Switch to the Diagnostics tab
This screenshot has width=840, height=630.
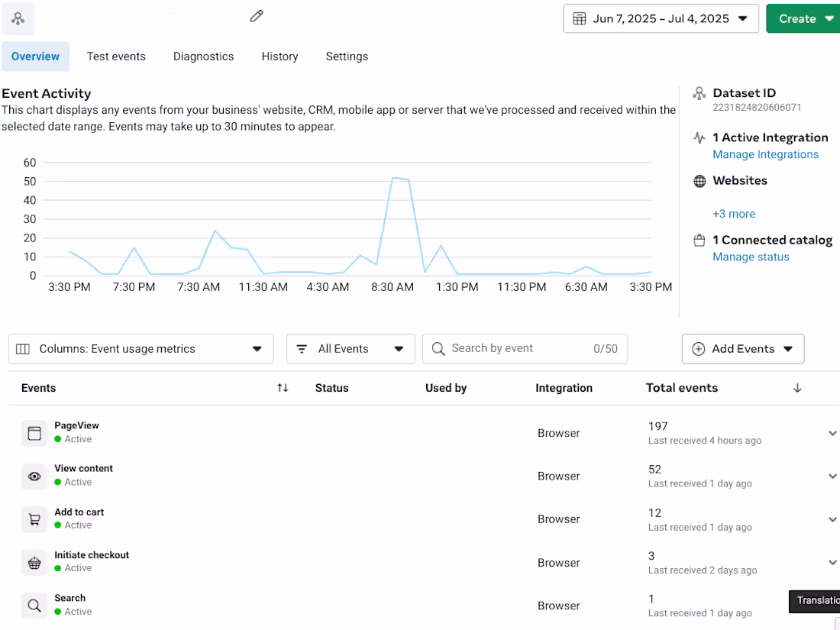point(203,56)
